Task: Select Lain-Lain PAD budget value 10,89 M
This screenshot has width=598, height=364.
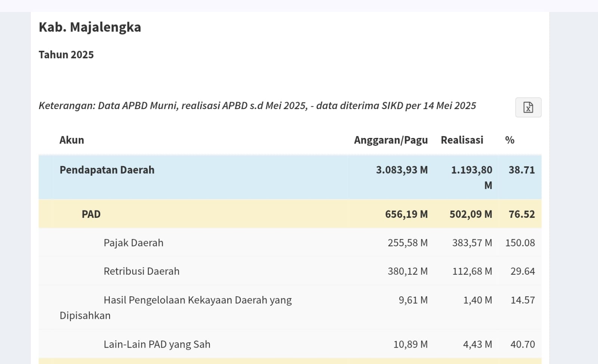Action: click(410, 344)
